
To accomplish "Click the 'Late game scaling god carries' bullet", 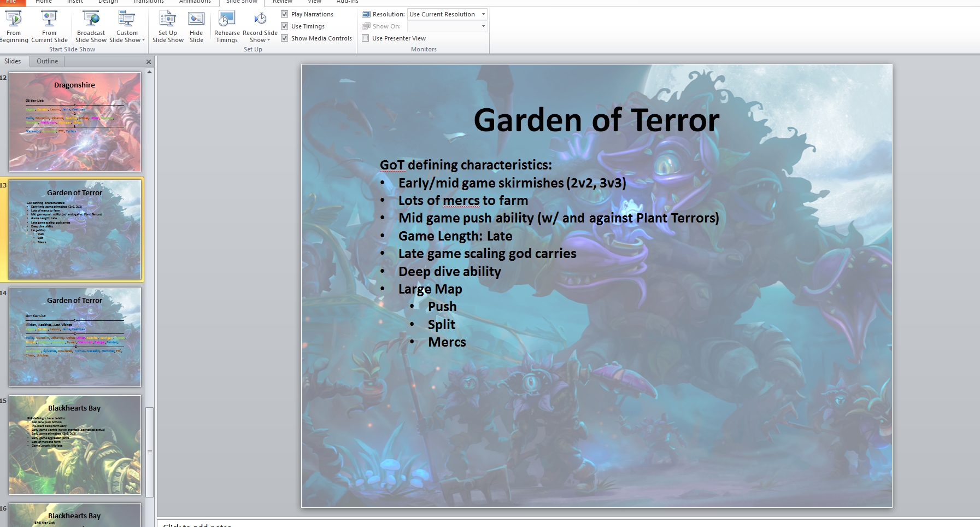I will click(487, 254).
